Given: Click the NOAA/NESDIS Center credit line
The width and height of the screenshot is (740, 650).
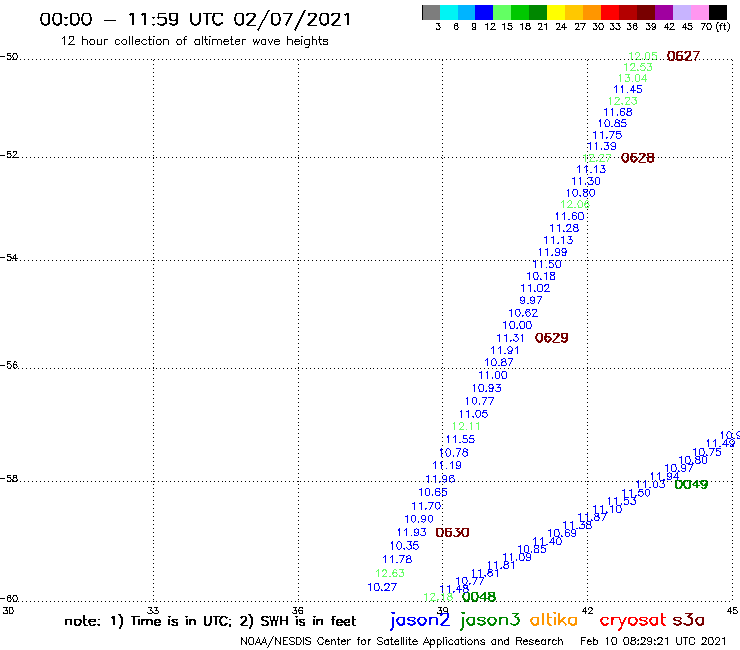Looking at the screenshot, I should tap(402, 642).
